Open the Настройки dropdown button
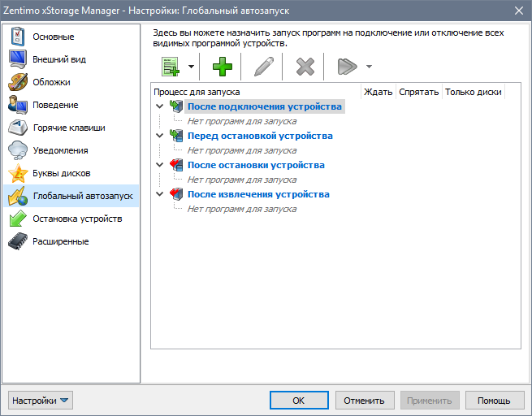532x416 pixels. point(41,401)
